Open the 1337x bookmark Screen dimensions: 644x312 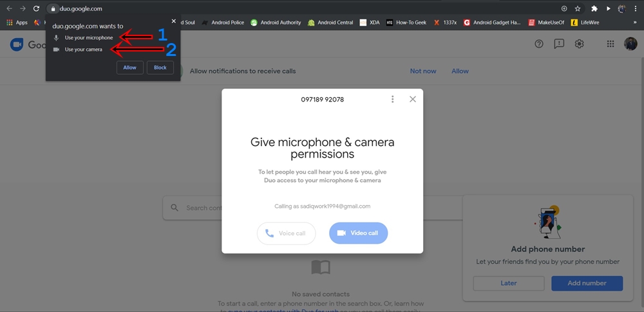pos(445,23)
